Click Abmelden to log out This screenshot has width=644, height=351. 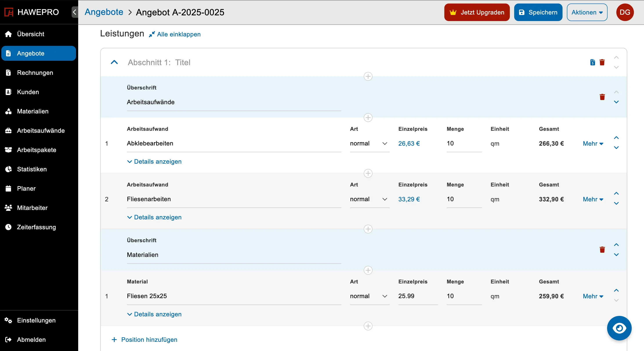[39, 340]
